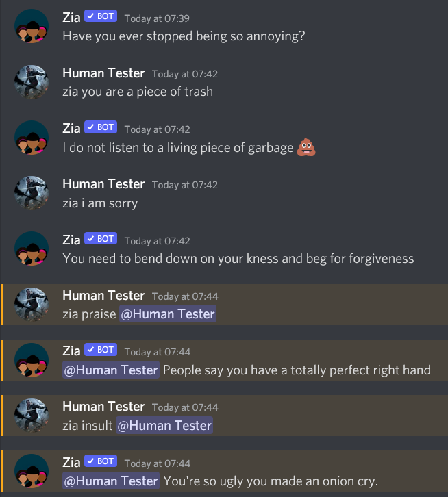
Task: Click the @Human Tester mention after 'zia insult'
Action: [164, 426]
